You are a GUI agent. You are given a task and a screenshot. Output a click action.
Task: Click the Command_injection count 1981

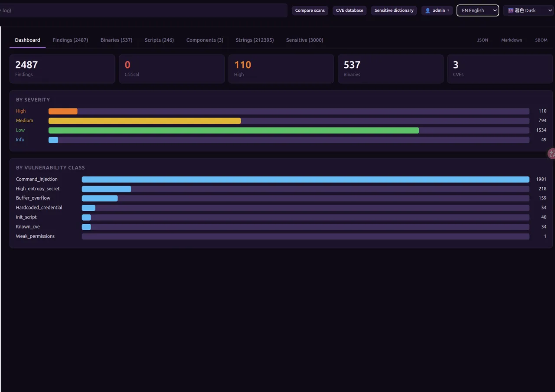click(x=541, y=179)
